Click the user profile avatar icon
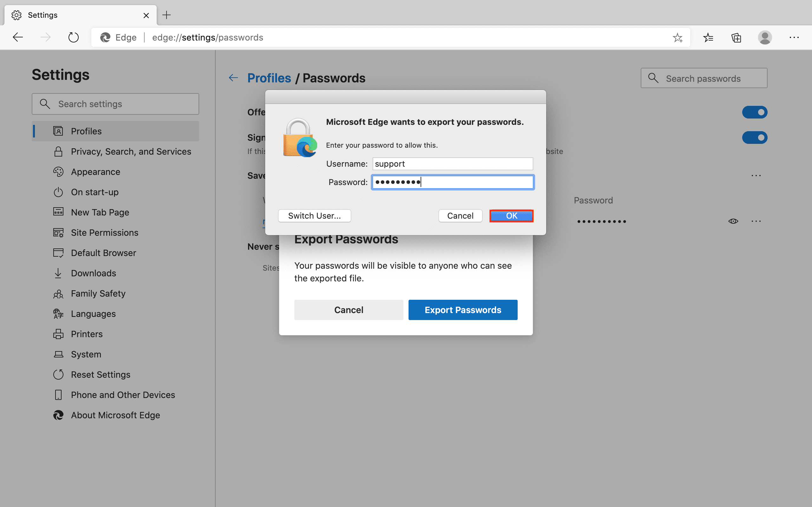The width and height of the screenshot is (812, 507). (765, 38)
